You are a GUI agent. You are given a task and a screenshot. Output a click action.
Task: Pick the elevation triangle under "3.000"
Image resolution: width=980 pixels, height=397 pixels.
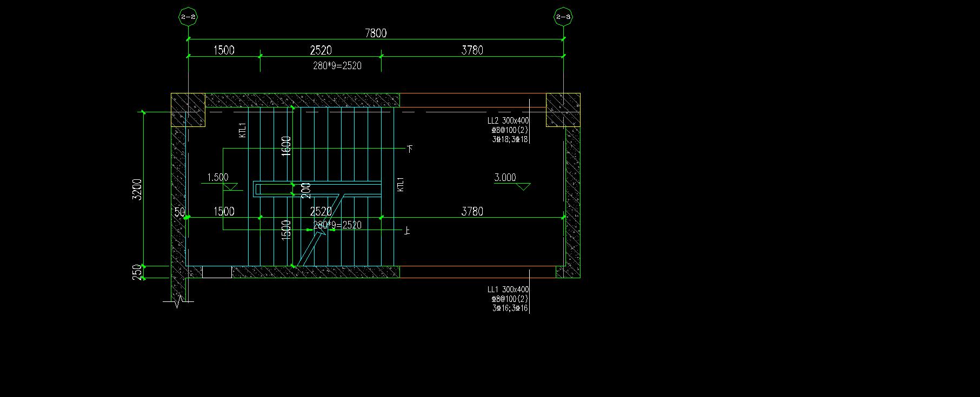pos(523,187)
